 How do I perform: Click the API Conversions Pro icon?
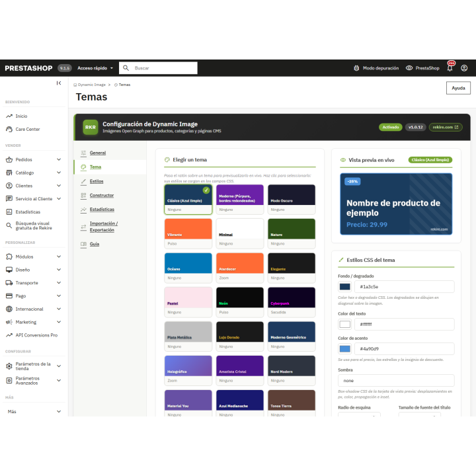(x=9, y=335)
